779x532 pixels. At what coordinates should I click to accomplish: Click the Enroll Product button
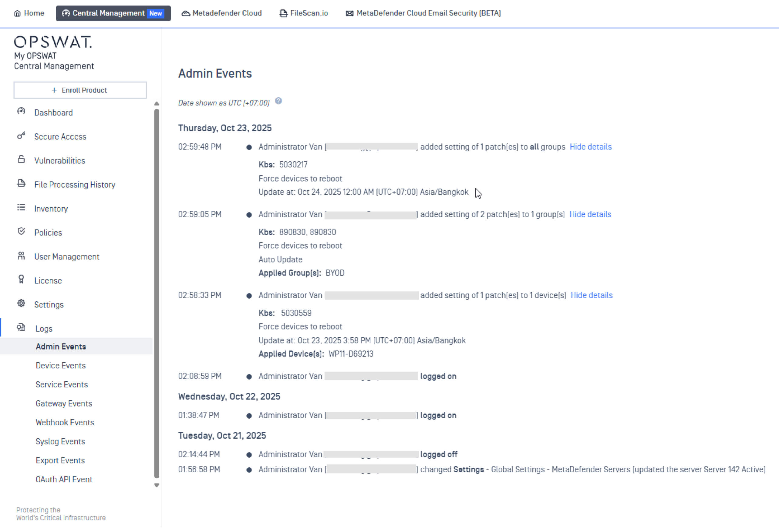tap(80, 90)
